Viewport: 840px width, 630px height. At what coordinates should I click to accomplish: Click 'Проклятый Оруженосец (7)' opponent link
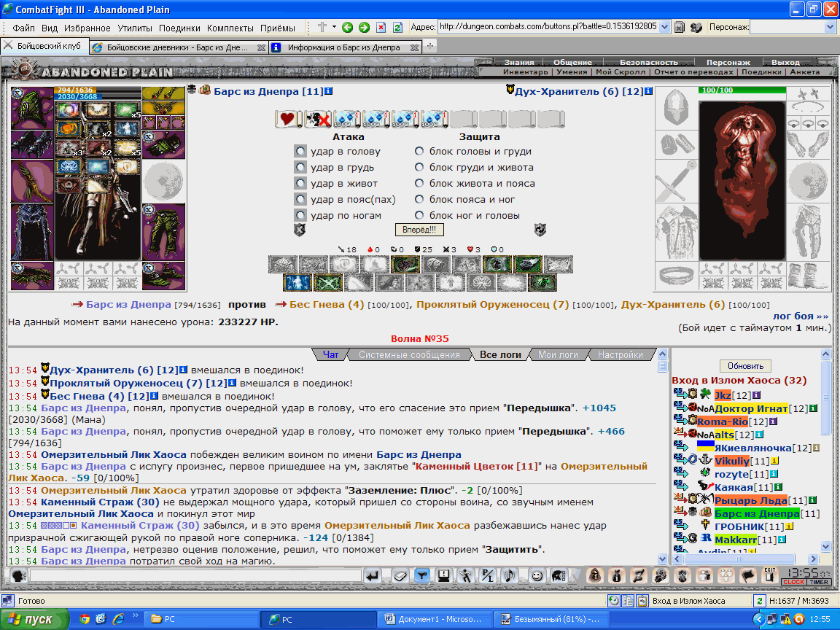pyautogui.click(x=493, y=304)
